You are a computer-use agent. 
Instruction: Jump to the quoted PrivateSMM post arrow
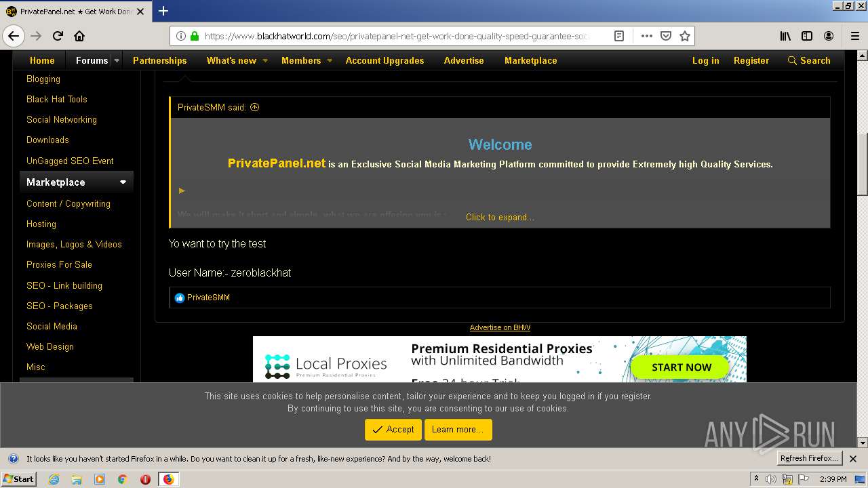[254, 107]
